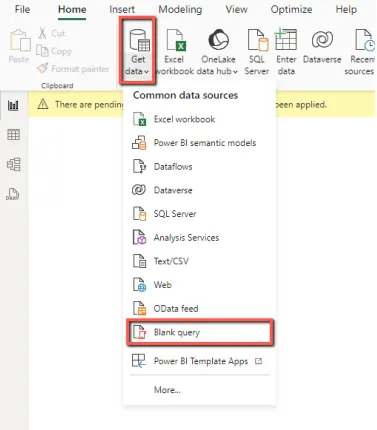The height and width of the screenshot is (430, 377).
Task: Click the Clipboard group label
Action: 57,86
